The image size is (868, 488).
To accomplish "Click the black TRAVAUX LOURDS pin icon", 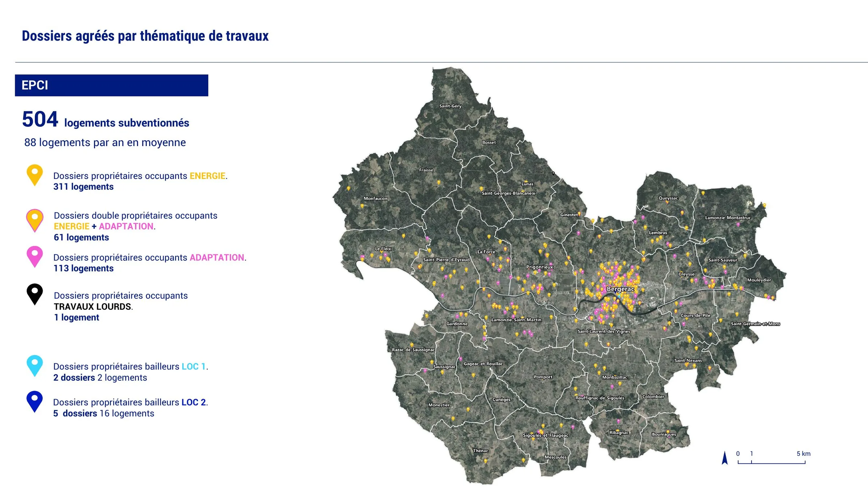I will pos(35,294).
